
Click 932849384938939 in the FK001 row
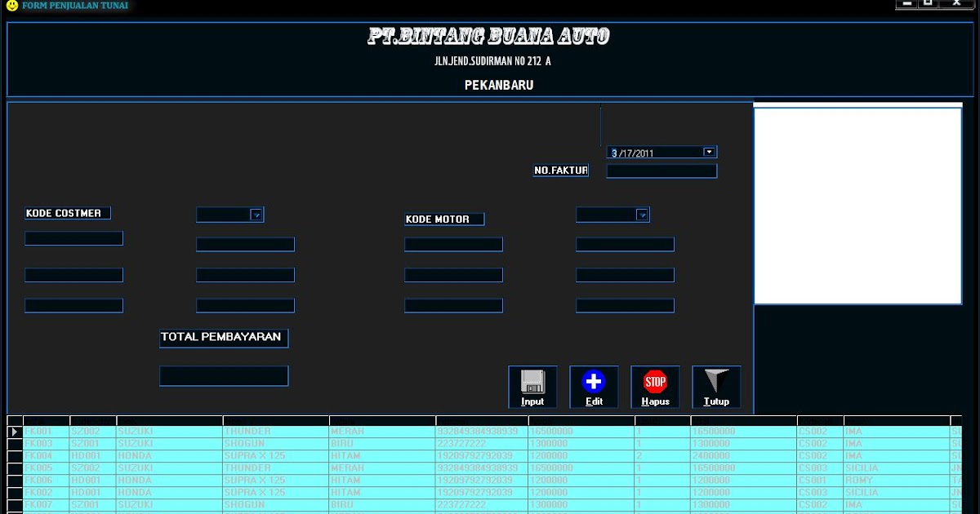click(x=482, y=431)
